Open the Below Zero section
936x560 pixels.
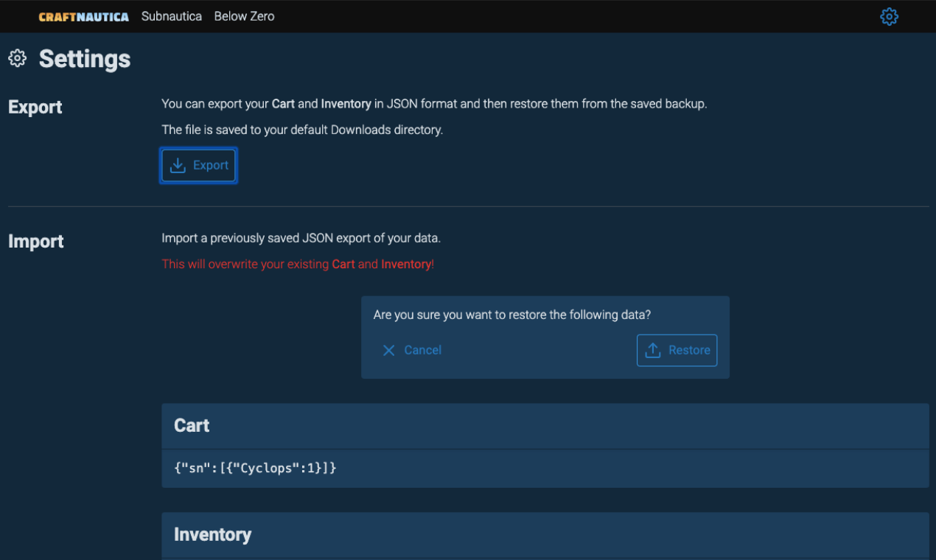(244, 16)
